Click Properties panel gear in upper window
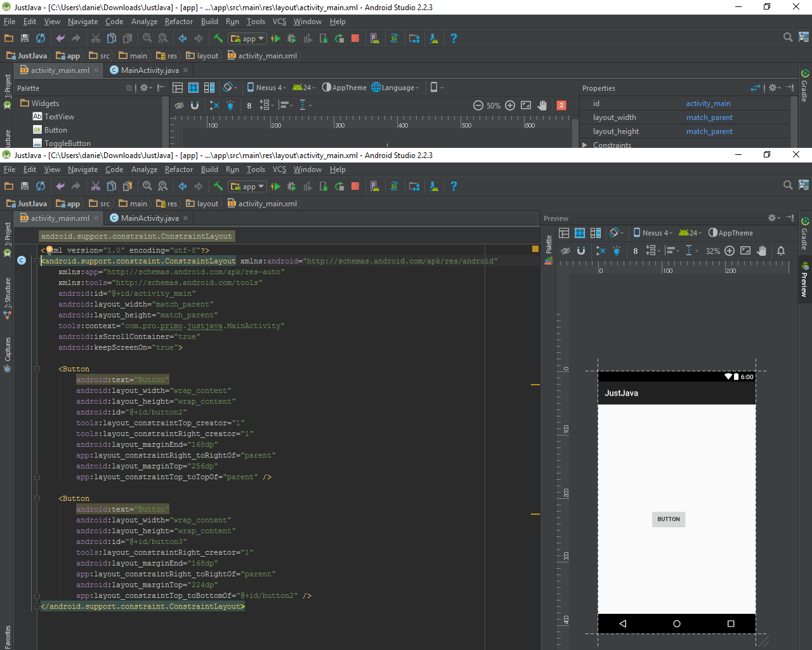Image resolution: width=812 pixels, height=650 pixels. pos(774,88)
